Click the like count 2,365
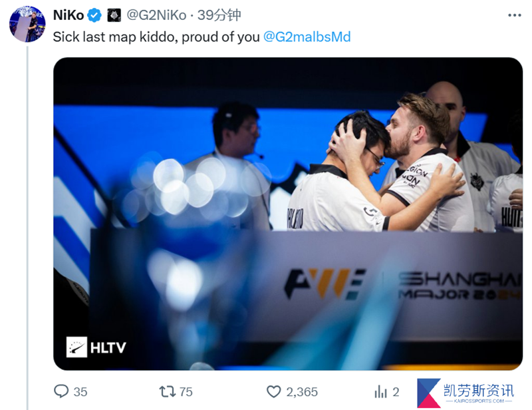 pyautogui.click(x=302, y=392)
